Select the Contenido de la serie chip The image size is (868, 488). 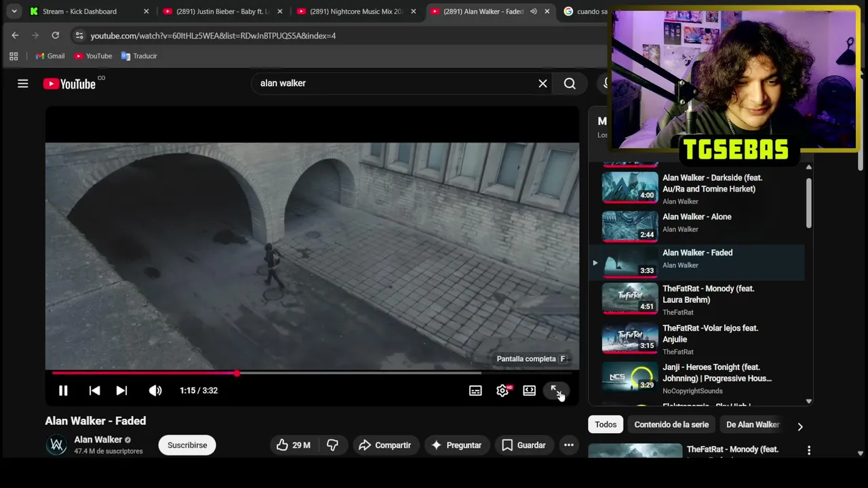tap(671, 425)
